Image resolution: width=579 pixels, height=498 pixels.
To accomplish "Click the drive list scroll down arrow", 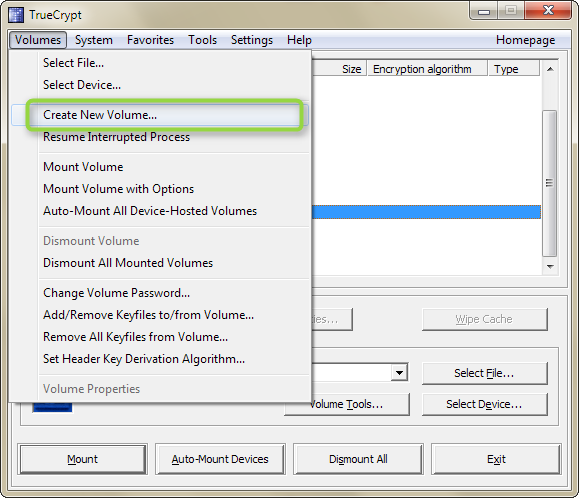I will [550, 267].
